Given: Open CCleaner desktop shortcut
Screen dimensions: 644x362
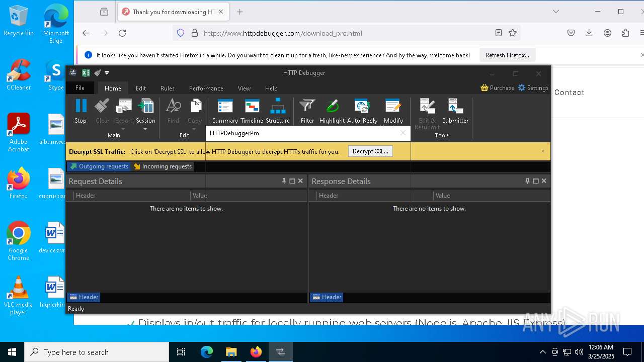Looking at the screenshot, I should pyautogui.click(x=19, y=75).
